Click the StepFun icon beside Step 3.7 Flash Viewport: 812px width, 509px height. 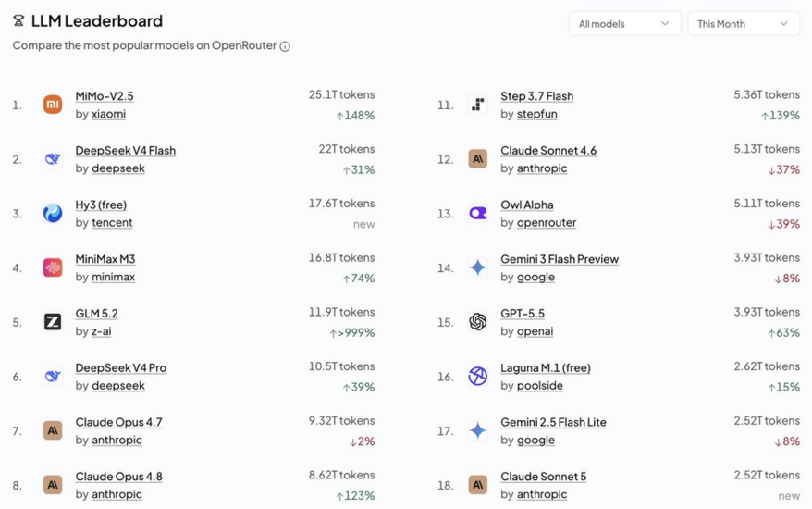pos(477,105)
